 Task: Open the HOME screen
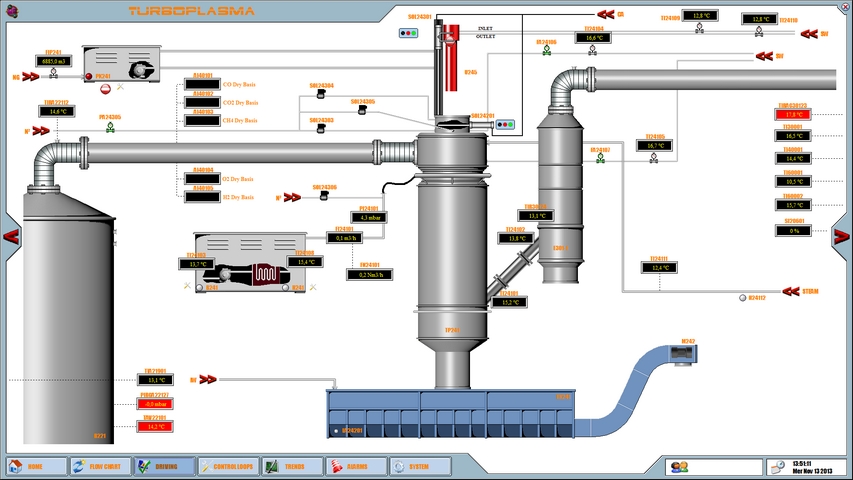pos(37,466)
